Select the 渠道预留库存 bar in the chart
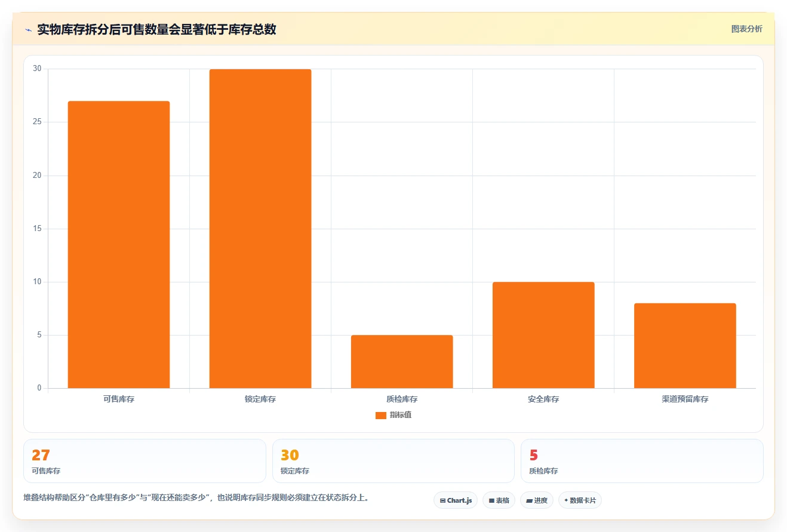 685,346
